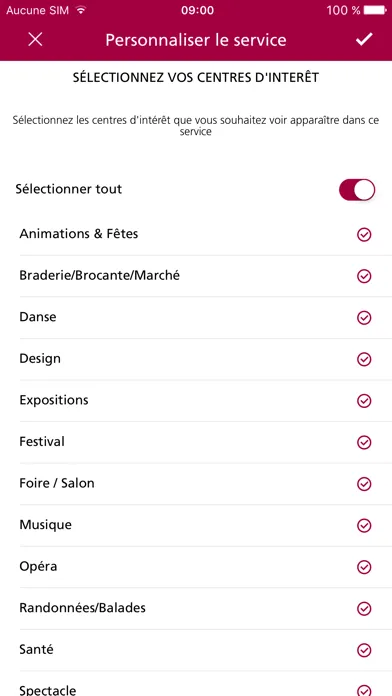Tap the battery indicator in status bar
The height and width of the screenshot is (696, 392).
coord(375,10)
